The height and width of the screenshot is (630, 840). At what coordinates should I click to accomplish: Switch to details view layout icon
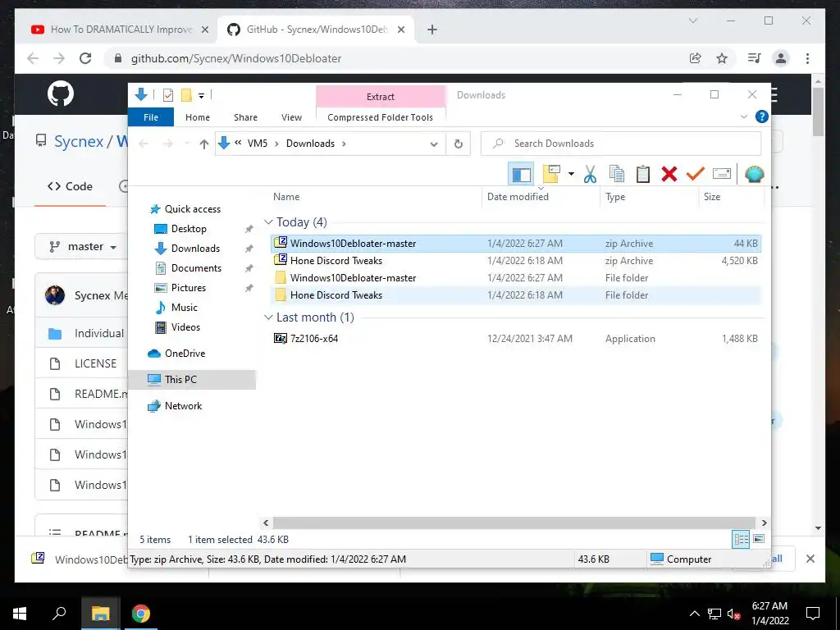tap(741, 539)
